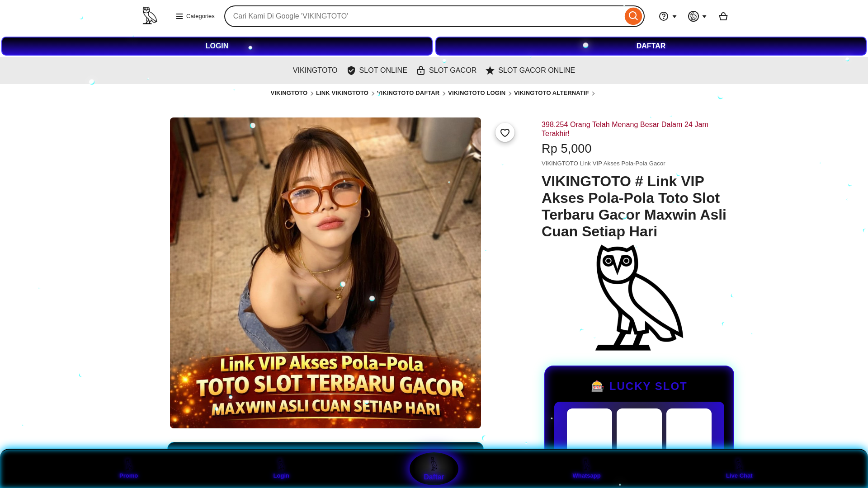The width and height of the screenshot is (868, 488).
Task: Click the shield check icon
Action: tap(351, 70)
